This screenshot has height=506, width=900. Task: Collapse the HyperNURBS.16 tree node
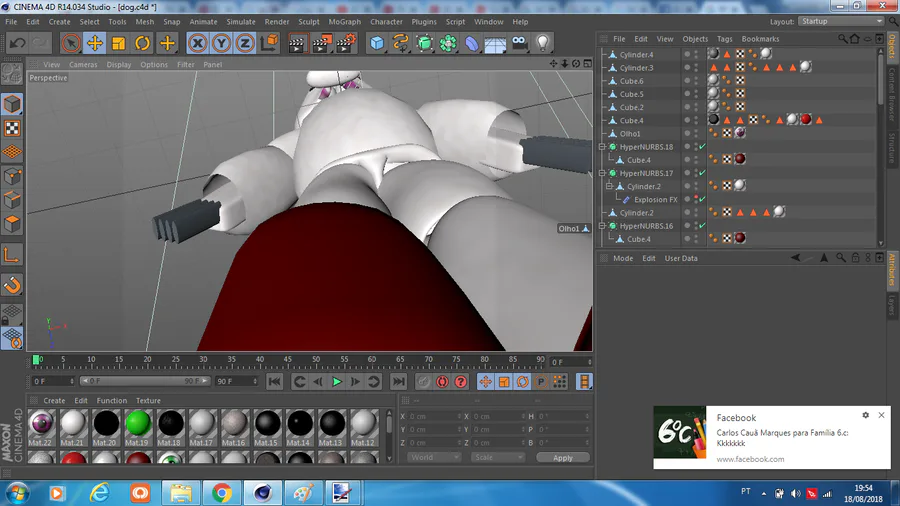[602, 226]
